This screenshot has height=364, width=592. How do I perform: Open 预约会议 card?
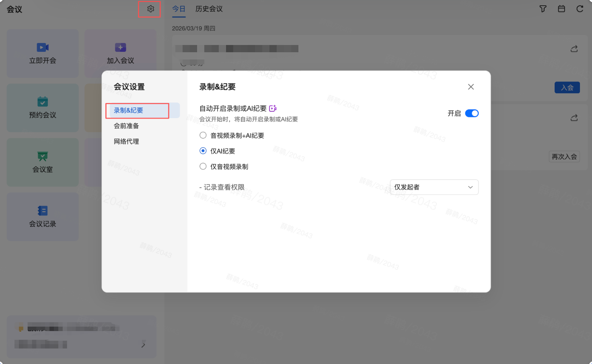43,108
